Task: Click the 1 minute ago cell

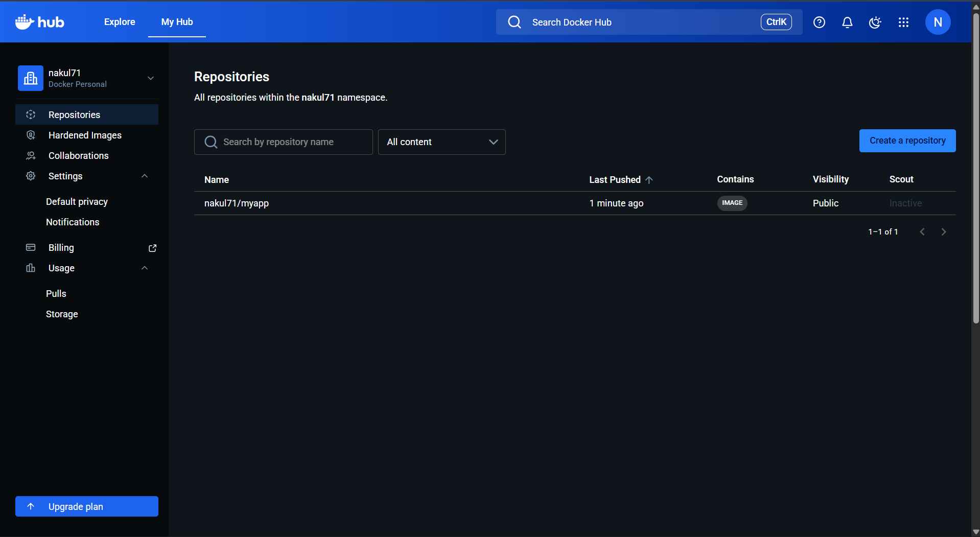Action: [x=616, y=203]
